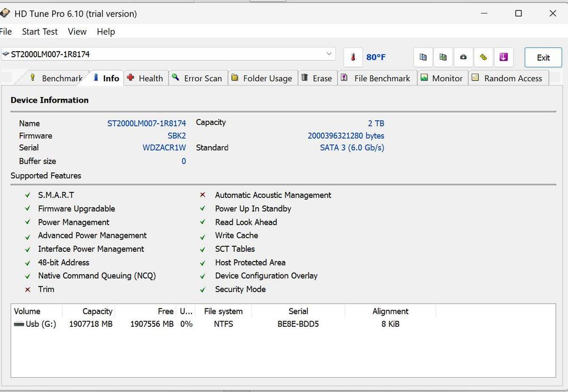Screen dimensions: 568x392
Task: Sort by the volume table's Capacity column header
Action: click(x=89, y=311)
